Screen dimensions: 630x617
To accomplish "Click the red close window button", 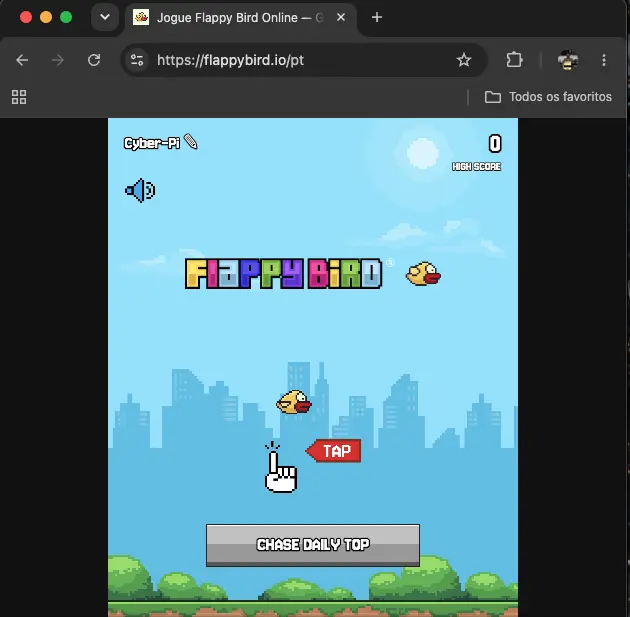I will (x=26, y=17).
